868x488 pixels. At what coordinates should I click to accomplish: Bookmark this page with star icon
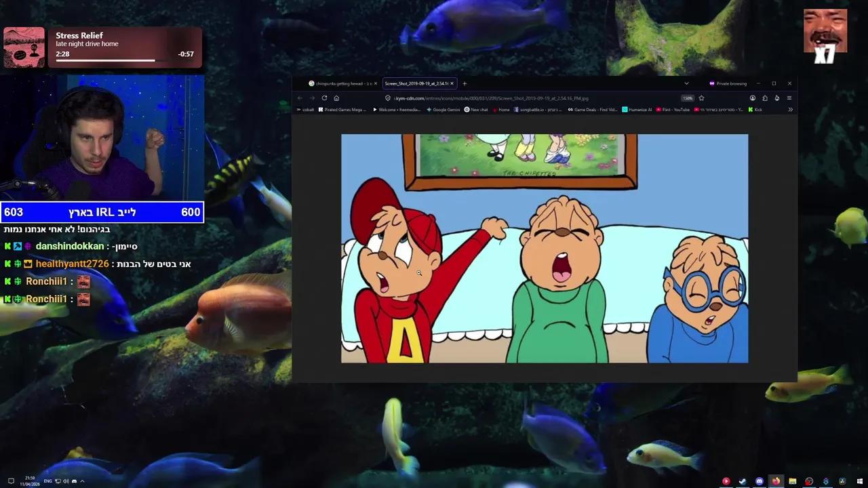(701, 98)
